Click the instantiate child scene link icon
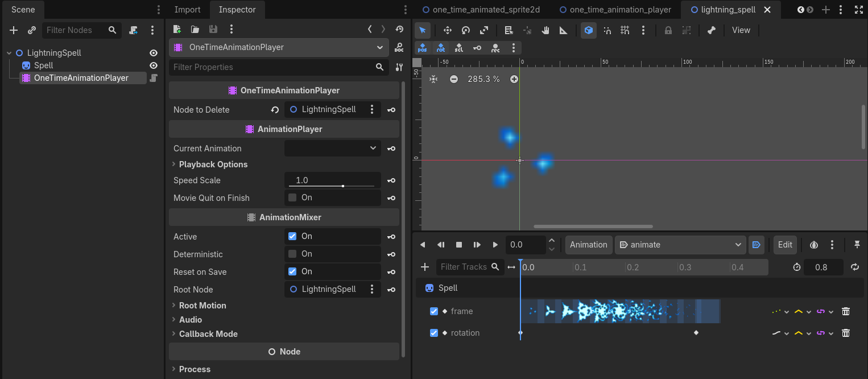868x379 pixels. 32,30
